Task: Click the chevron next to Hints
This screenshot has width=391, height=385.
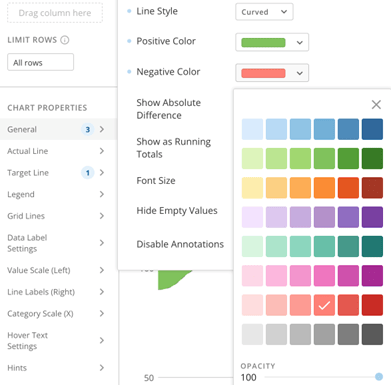Action: (102, 368)
